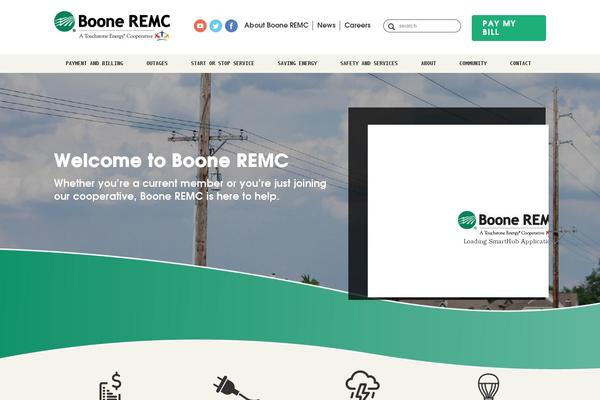600x400 pixels.
Task: Click the Boone REMC logo in header
Action: [112, 26]
